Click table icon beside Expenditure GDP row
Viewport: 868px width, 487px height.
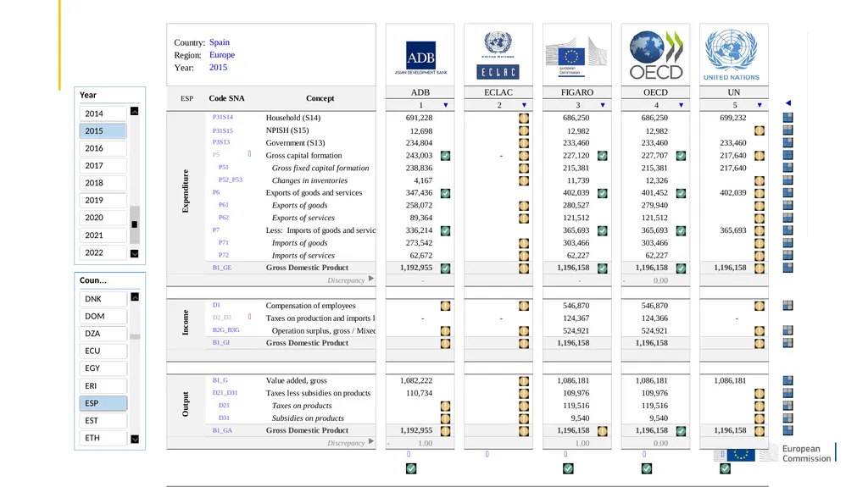787,268
